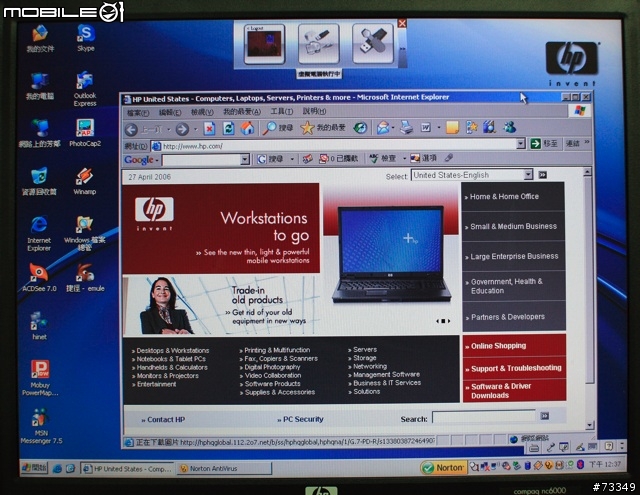This screenshot has height=495, width=640.
Task: Open the History icon in IE toolbar
Action: point(360,128)
